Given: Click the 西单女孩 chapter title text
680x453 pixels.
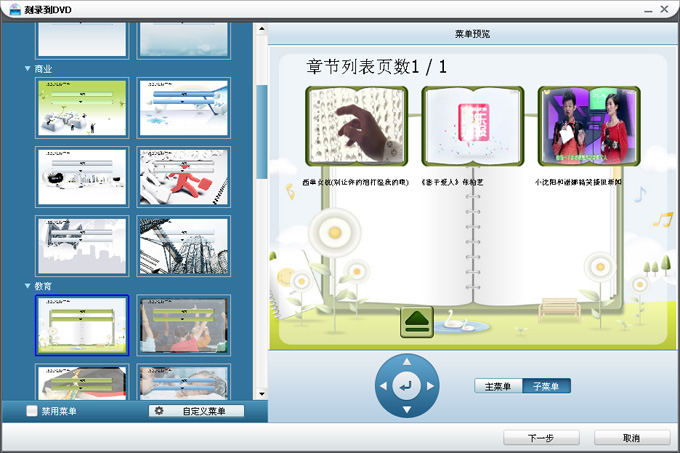Looking at the screenshot, I should point(356,182).
